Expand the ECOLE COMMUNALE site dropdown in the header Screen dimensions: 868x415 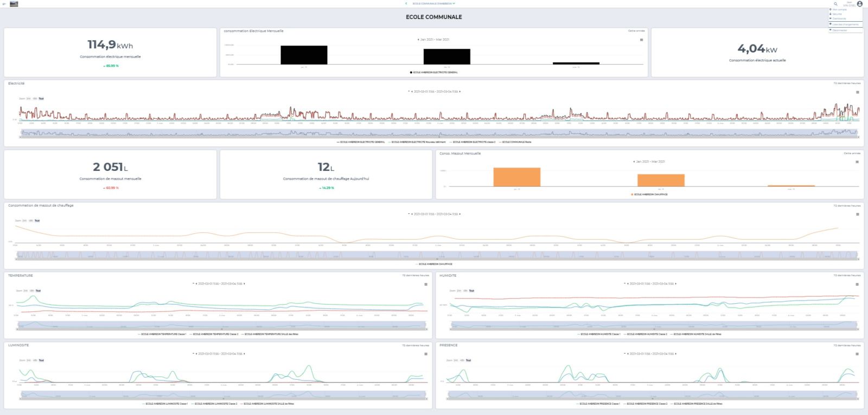tap(433, 4)
